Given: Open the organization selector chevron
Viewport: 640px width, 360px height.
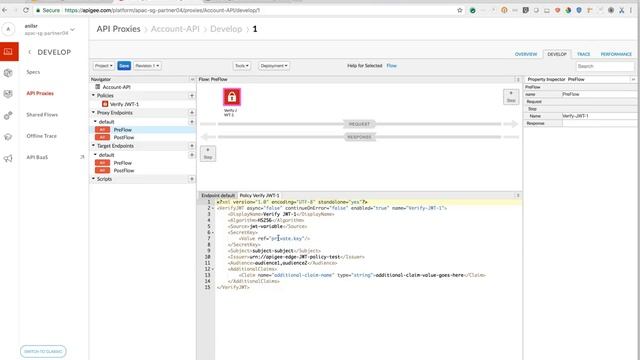Looking at the screenshot, I should tap(73, 29).
